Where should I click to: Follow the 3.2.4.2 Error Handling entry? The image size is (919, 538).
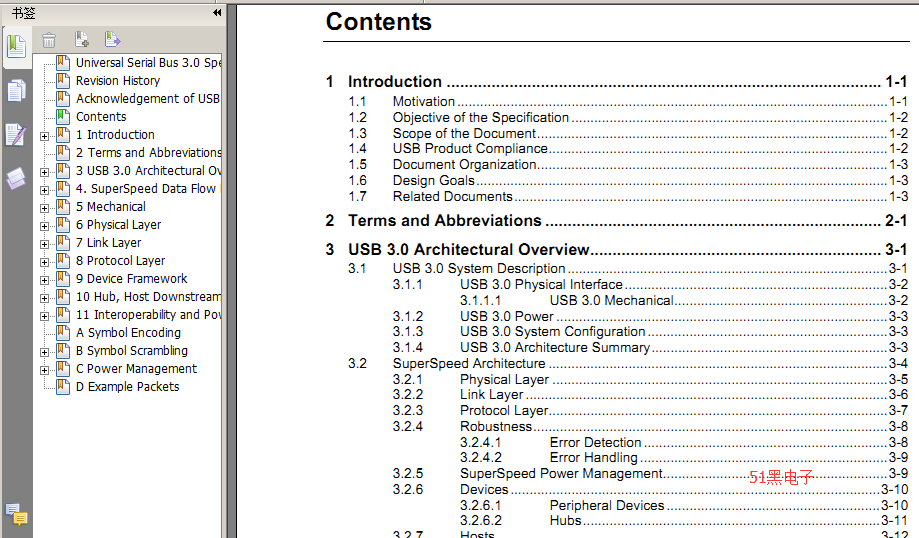tap(684, 458)
